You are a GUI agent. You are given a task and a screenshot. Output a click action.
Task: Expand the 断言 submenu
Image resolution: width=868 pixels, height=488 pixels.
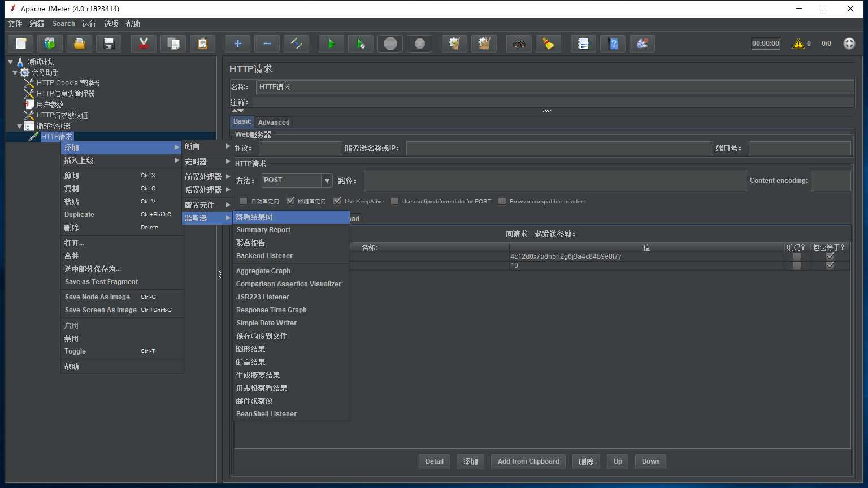(x=207, y=146)
